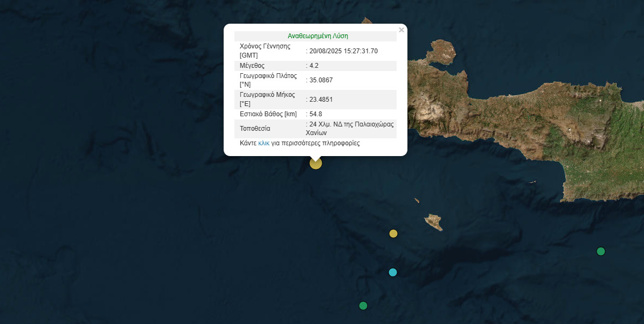The image size is (644, 324).
Task: Click the green earthquake marker at the bottom of the map
Action: pos(363,306)
